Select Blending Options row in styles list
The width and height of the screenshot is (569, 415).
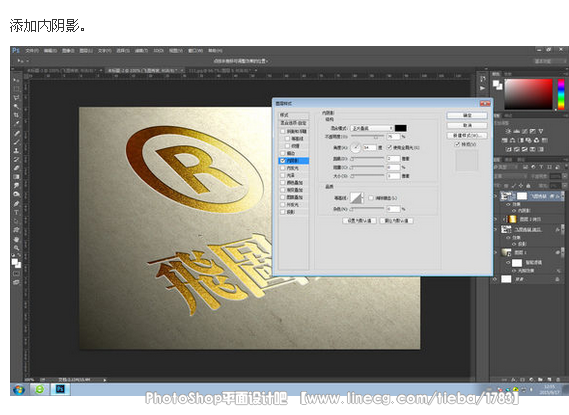point(294,123)
